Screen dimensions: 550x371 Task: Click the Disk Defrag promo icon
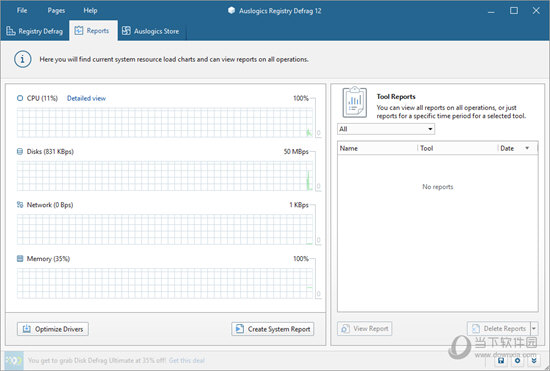[14, 360]
